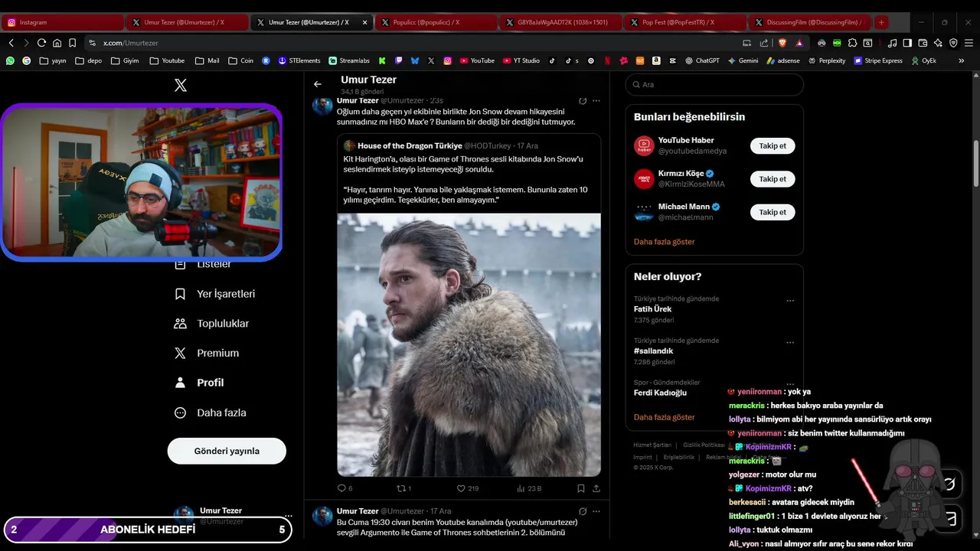The height and width of the screenshot is (551, 980).
Task: Open the Kit Harington photo
Action: (469, 344)
